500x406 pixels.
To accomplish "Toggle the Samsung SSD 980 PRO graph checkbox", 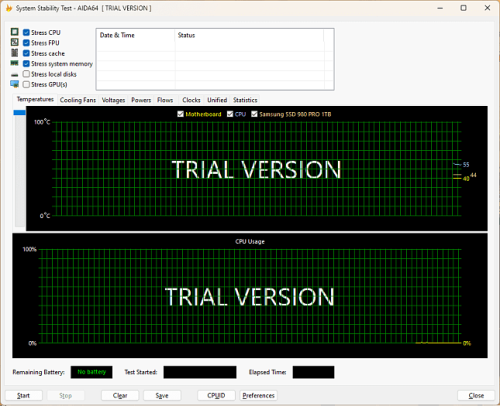I will tap(254, 114).
